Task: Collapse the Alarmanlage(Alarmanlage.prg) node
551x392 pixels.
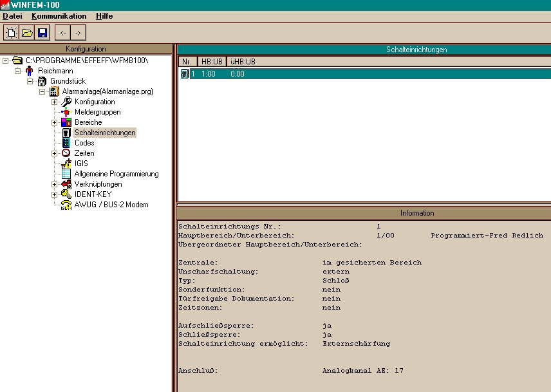Action: [42, 91]
